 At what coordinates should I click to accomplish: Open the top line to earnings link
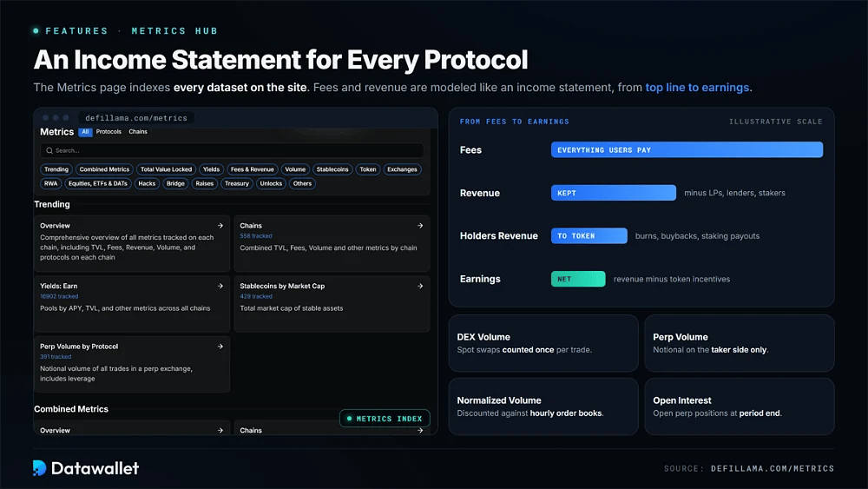click(697, 88)
